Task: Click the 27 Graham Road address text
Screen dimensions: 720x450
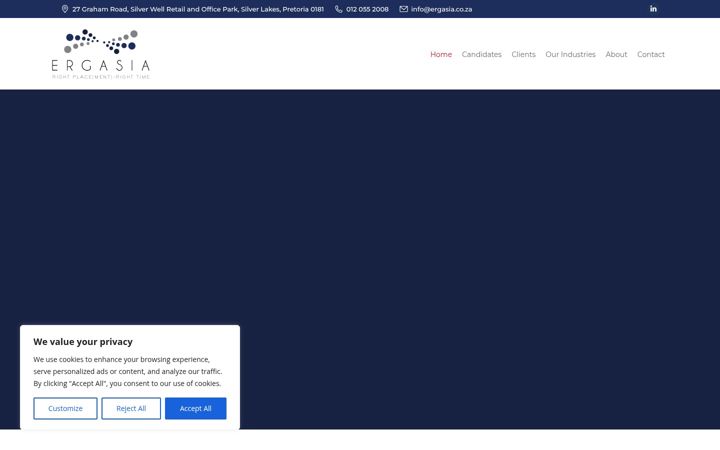Action: pyautogui.click(x=198, y=9)
